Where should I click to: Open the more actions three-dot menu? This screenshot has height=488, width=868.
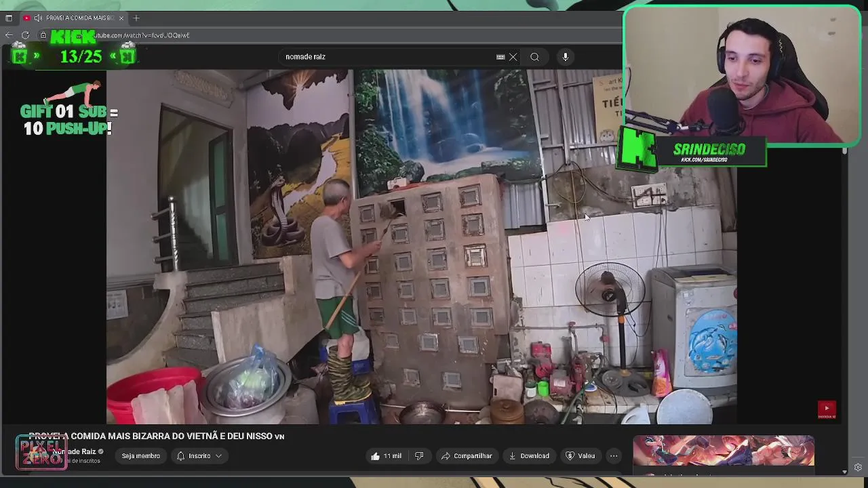point(614,456)
